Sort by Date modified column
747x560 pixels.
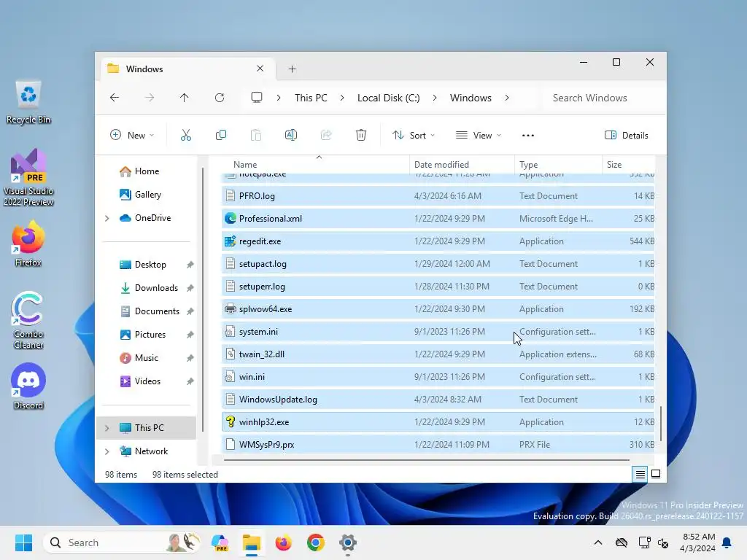point(462,164)
